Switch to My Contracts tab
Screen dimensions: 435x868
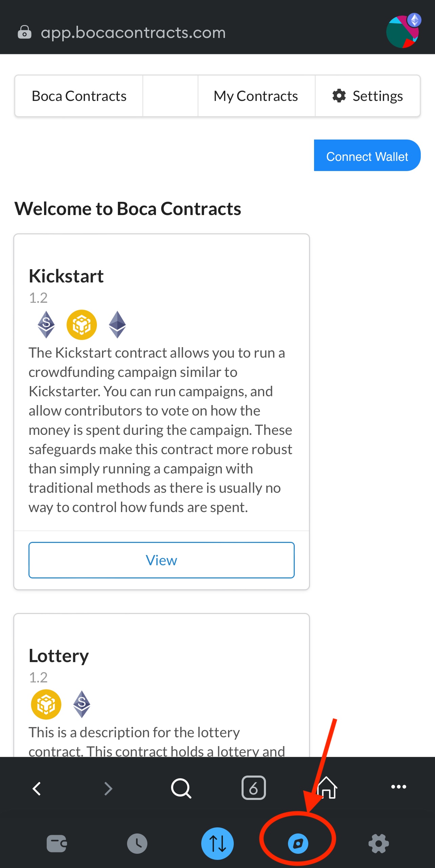coord(256,96)
